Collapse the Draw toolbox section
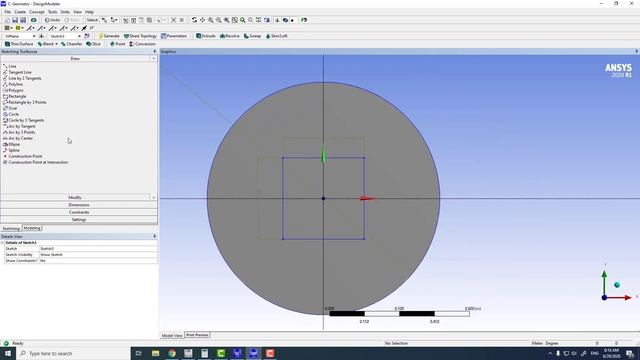Image resolution: width=640 pixels, height=360 pixels. point(75,59)
